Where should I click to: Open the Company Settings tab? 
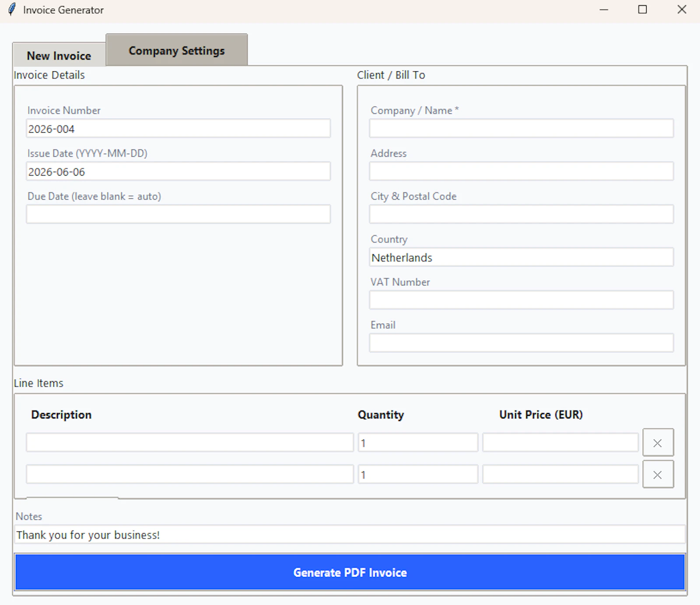[177, 50]
